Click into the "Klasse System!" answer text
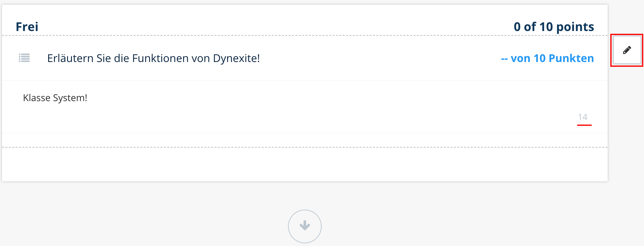 tap(55, 98)
